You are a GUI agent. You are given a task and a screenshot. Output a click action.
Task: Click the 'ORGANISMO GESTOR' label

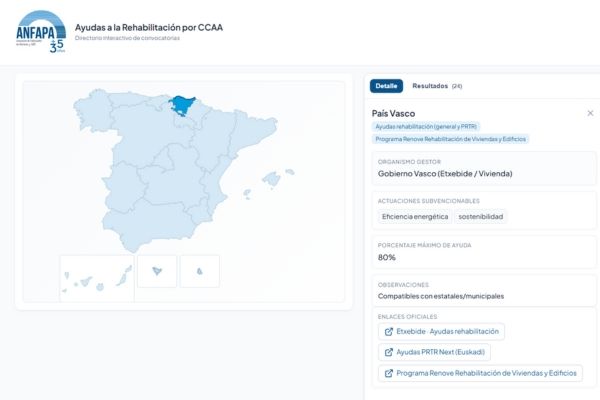point(409,162)
